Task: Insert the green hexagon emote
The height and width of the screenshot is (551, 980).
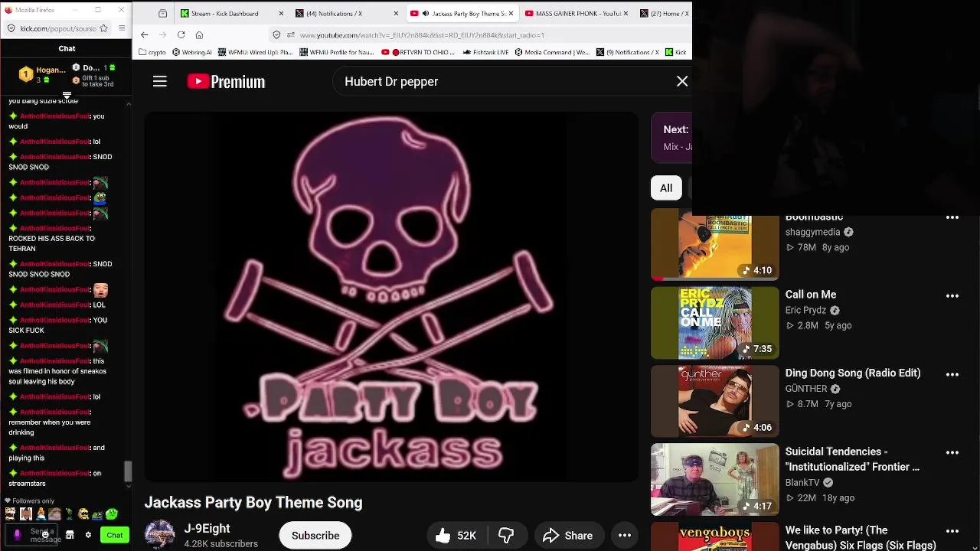Action: click(113, 514)
